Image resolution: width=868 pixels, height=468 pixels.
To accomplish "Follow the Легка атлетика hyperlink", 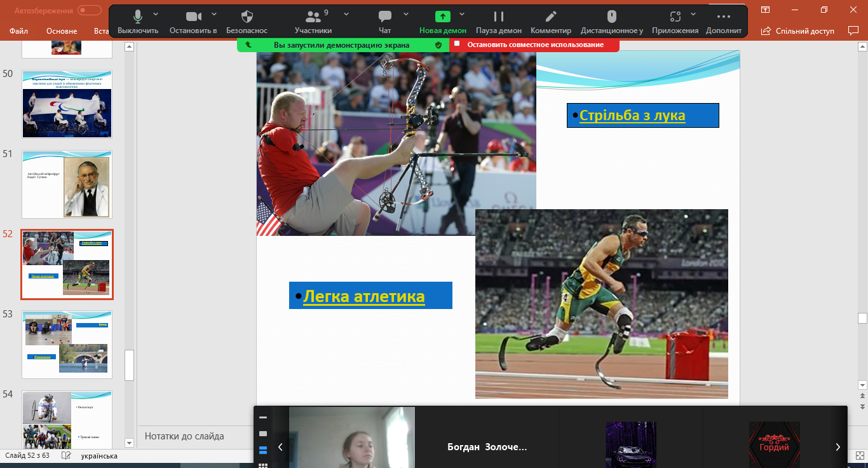I will [363, 296].
